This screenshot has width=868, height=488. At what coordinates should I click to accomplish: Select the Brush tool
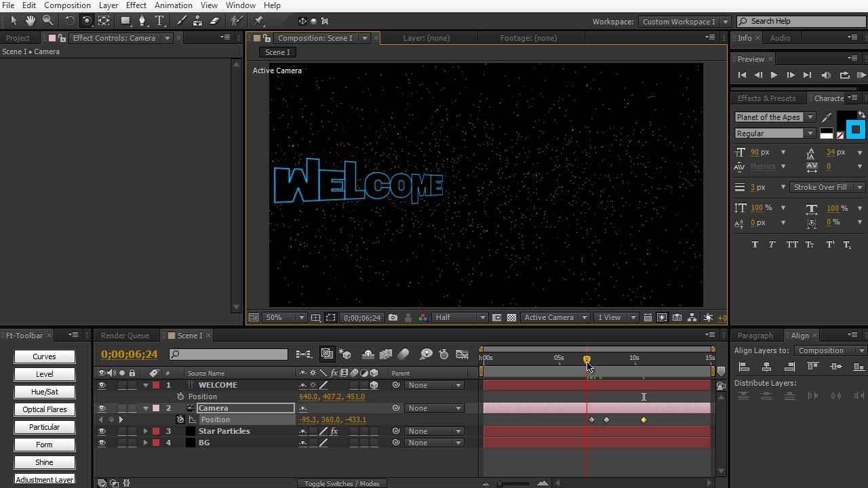point(181,21)
